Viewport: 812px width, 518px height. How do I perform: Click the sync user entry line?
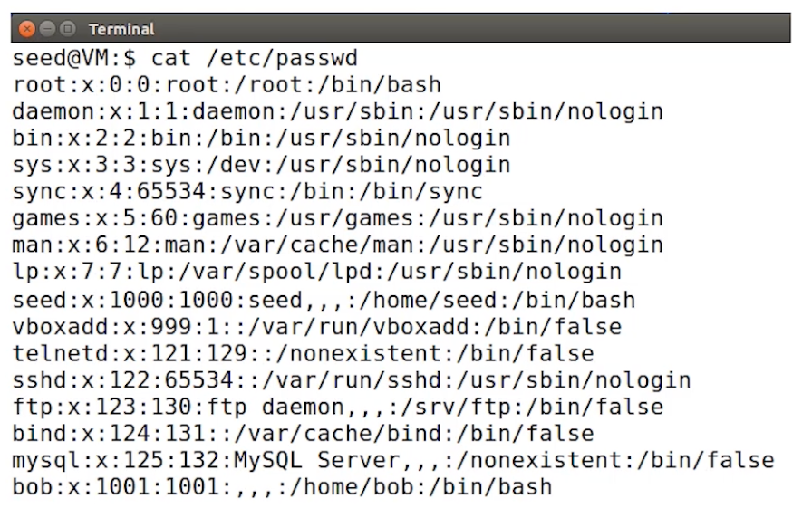(247, 193)
